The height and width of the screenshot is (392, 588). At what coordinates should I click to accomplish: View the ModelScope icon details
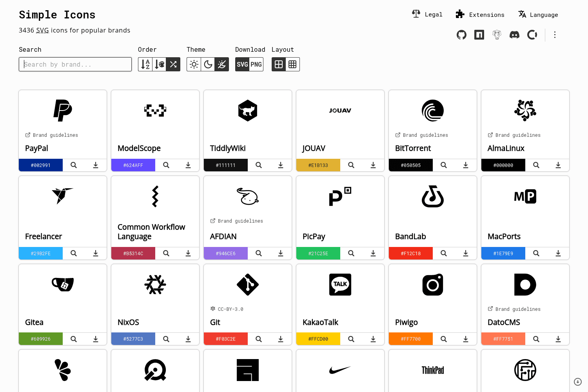coord(166,165)
